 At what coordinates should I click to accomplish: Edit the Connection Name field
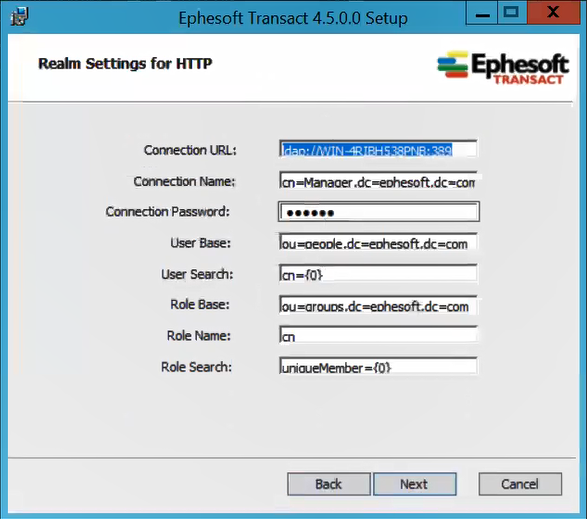[378, 181]
